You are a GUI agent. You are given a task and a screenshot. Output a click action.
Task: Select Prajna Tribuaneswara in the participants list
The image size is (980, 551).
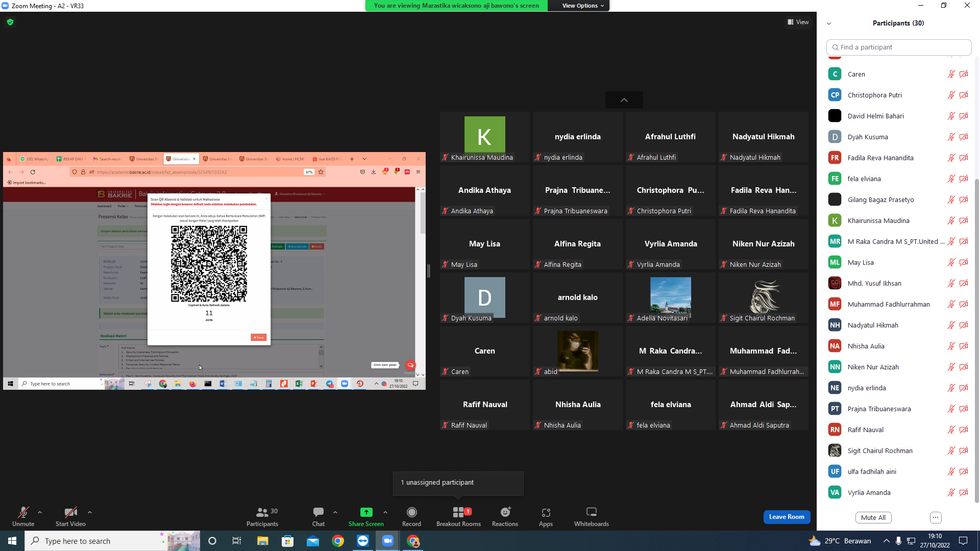(898, 409)
